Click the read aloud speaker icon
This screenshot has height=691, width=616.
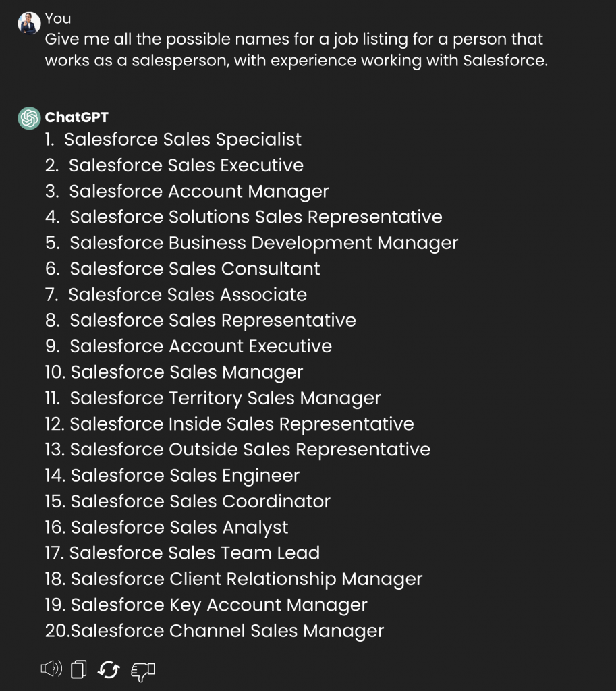pos(51,669)
